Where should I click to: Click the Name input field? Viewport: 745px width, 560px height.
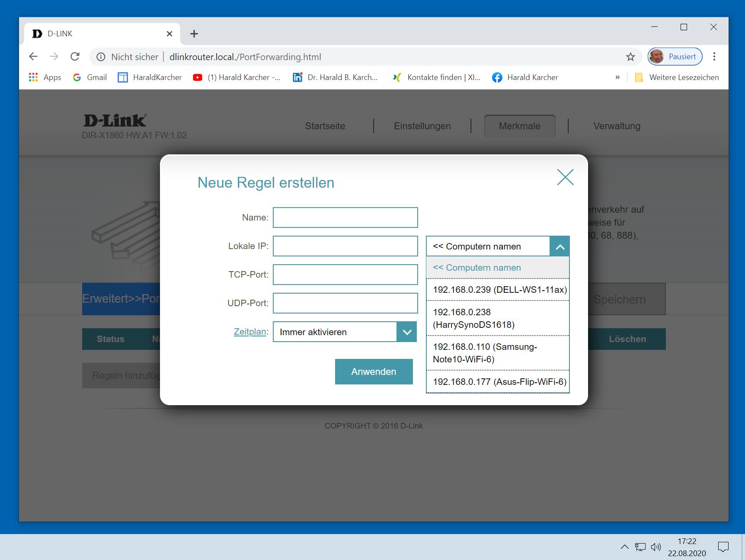345,218
